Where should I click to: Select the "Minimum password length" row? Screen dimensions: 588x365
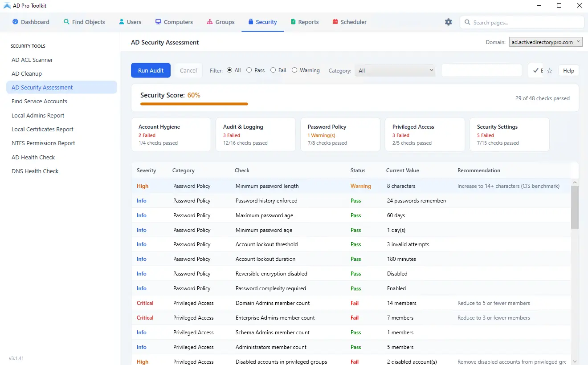pyautogui.click(x=351, y=186)
